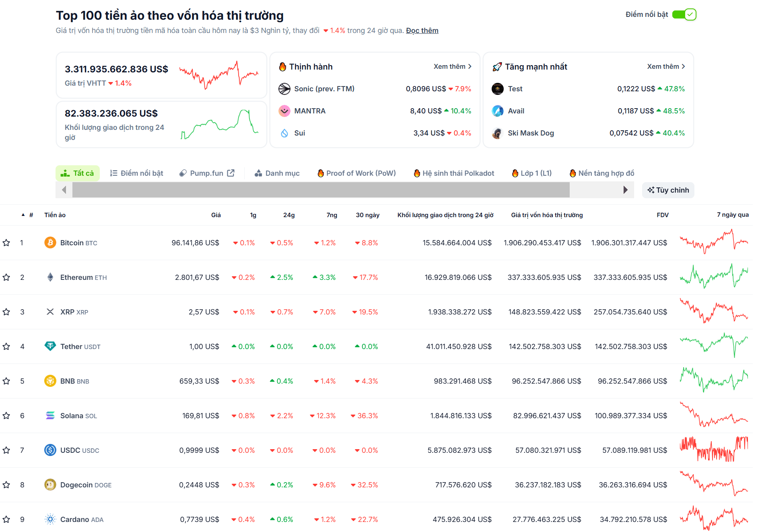The image size is (760, 532).
Task: Expand Tăng mạnh nhất with Xem thêm
Action: 666,66
